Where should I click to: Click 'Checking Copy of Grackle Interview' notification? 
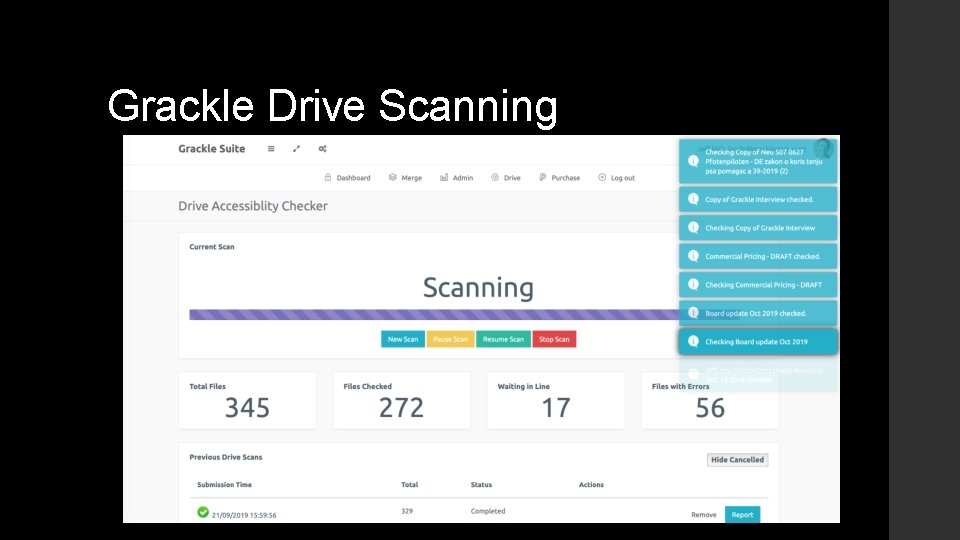758,228
